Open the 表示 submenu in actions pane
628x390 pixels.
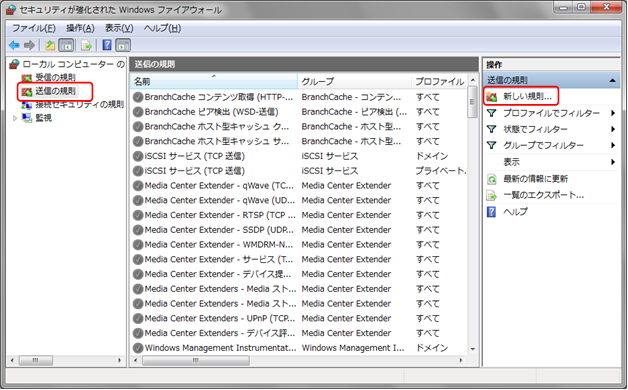(511, 162)
